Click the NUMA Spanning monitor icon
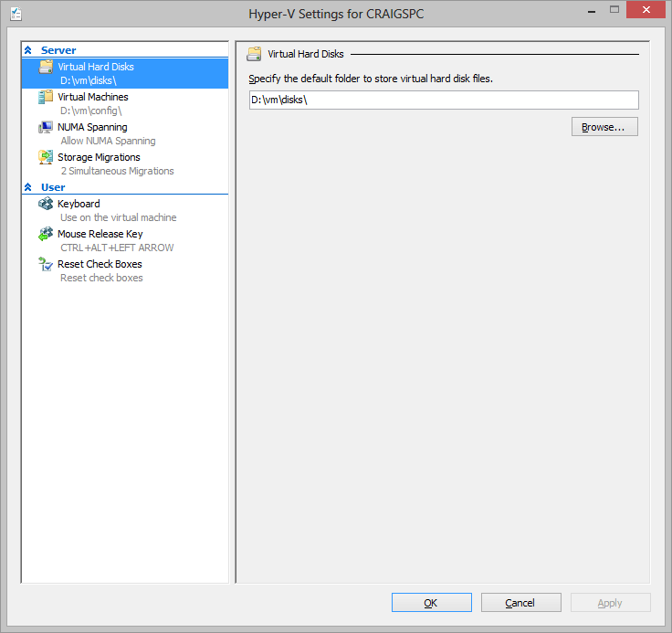Viewport: 672px width, 633px height. (x=46, y=127)
